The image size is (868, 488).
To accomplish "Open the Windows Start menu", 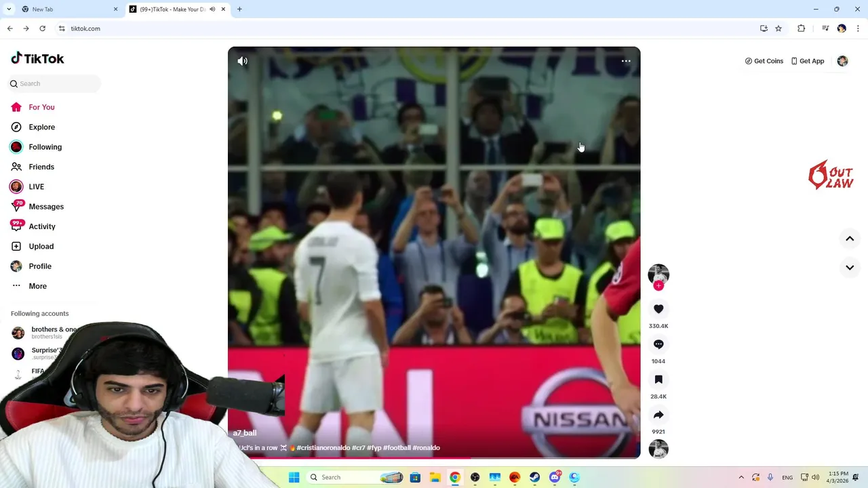I will 294,477.
